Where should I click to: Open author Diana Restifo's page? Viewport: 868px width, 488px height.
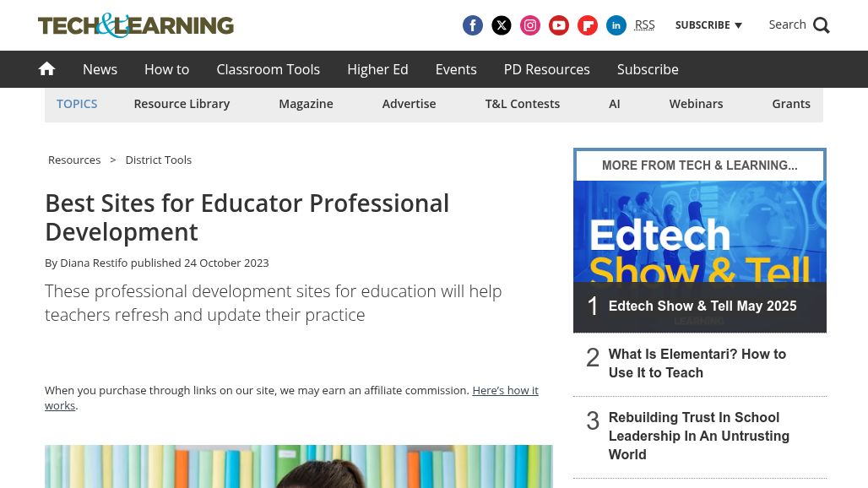(94, 263)
